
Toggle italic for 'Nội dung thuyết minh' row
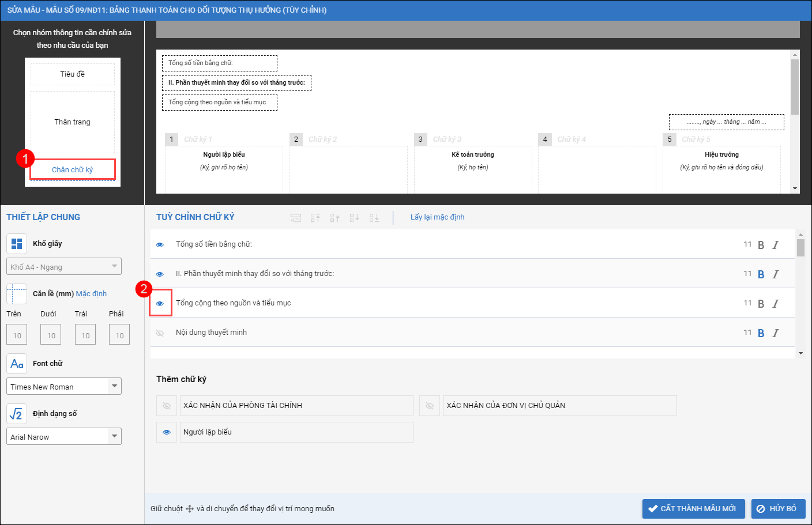776,333
